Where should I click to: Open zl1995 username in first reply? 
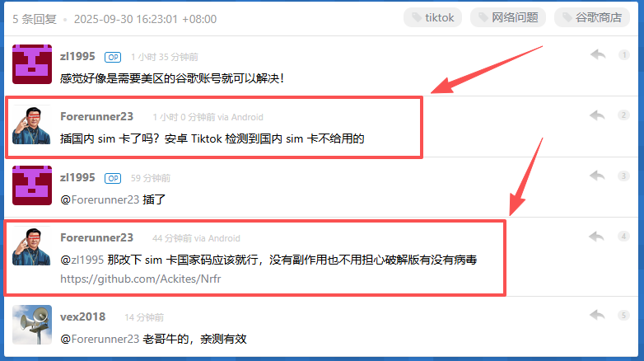pyautogui.click(x=77, y=56)
